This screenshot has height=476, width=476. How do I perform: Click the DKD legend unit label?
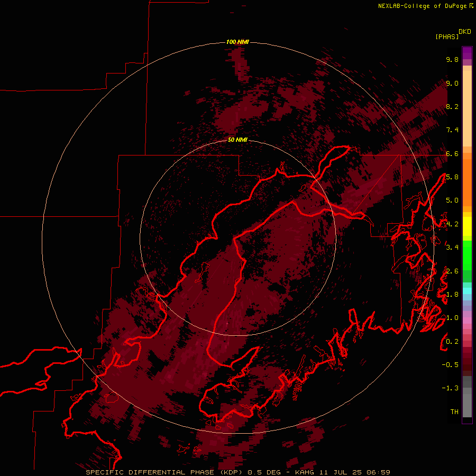pos(465,32)
